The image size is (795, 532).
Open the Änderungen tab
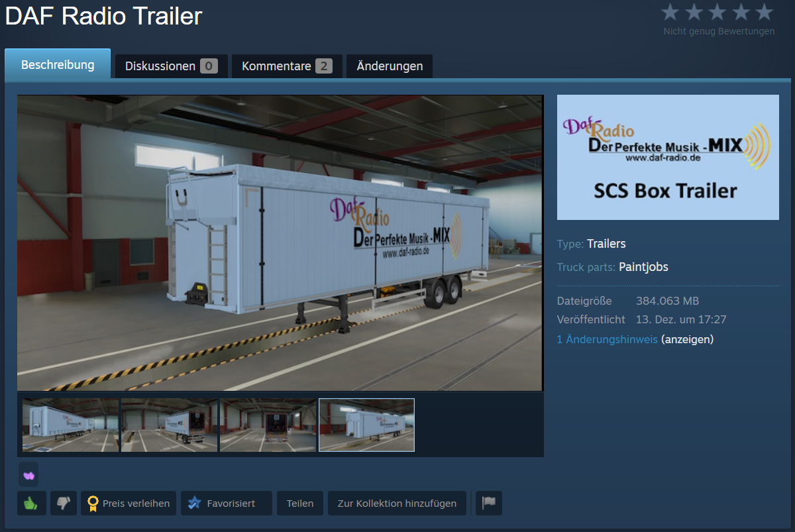[x=390, y=66]
